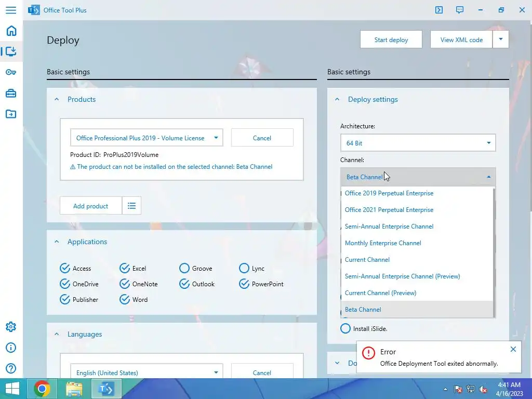Image resolution: width=532 pixels, height=399 pixels.
Task: Open the Settings gear in sidebar
Action: (11, 327)
